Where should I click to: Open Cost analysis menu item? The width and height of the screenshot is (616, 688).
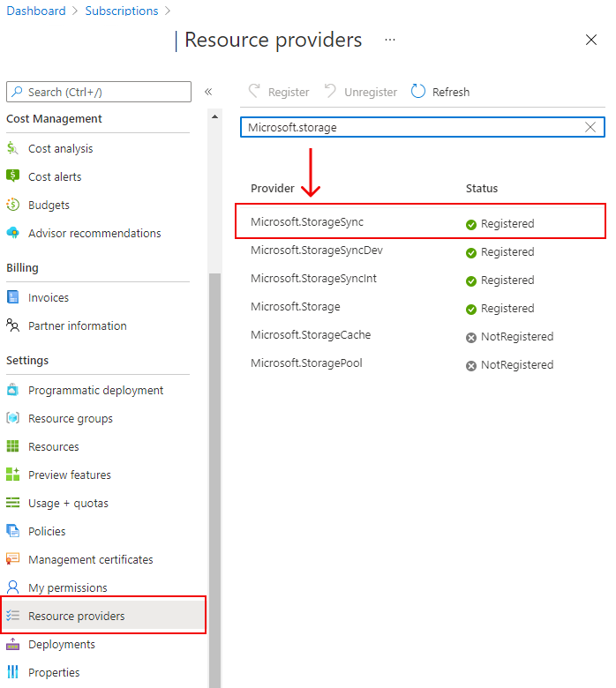[x=61, y=149]
